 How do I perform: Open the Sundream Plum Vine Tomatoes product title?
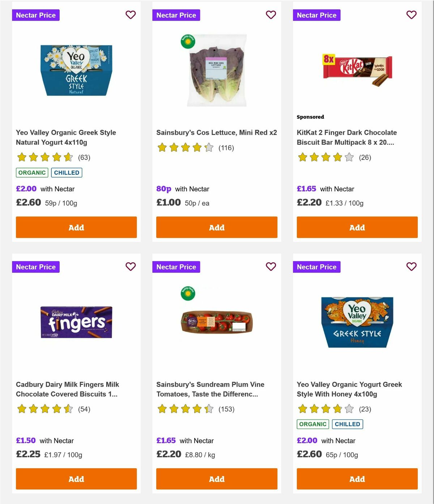(x=210, y=389)
